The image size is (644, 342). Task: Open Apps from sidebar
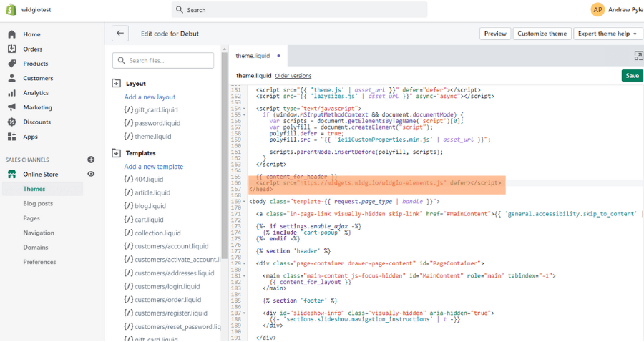(x=30, y=137)
